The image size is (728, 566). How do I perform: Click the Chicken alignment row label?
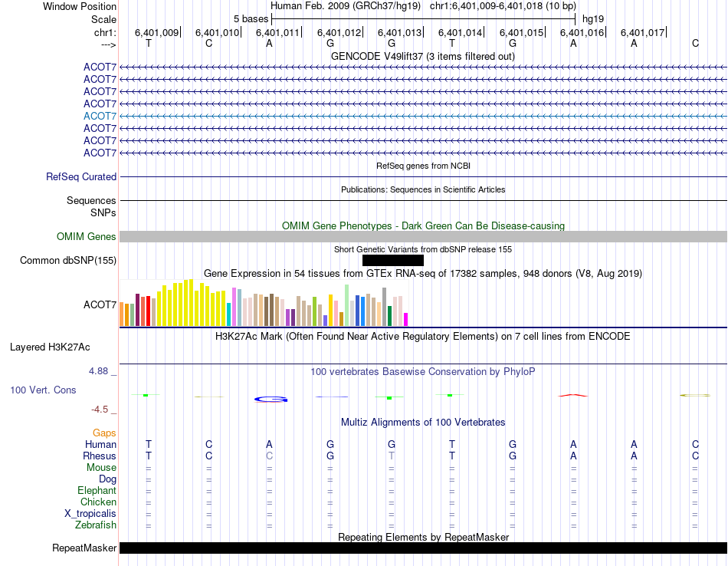coord(98,502)
